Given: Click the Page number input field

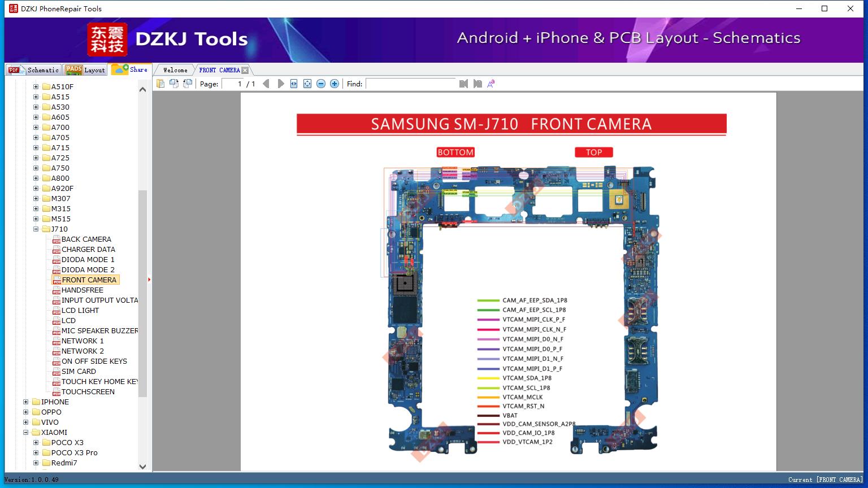Looking at the screenshot, I should pos(233,84).
